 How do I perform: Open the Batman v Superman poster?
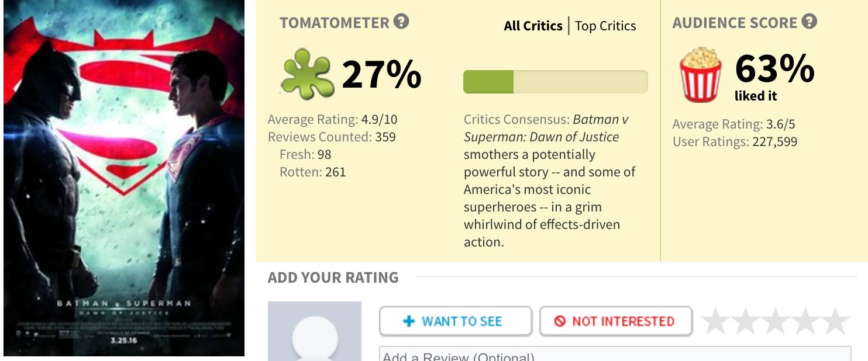pyautogui.click(x=123, y=178)
